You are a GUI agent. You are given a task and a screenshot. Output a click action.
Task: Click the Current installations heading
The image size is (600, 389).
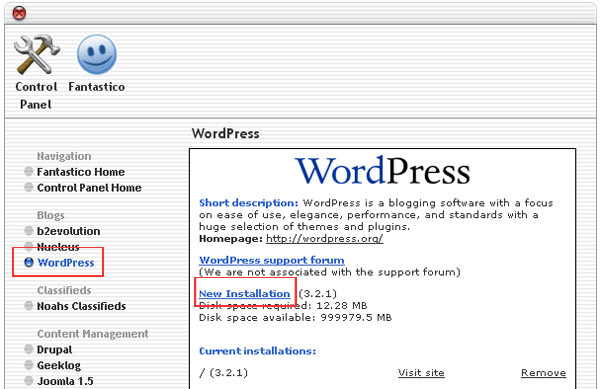pyautogui.click(x=258, y=351)
